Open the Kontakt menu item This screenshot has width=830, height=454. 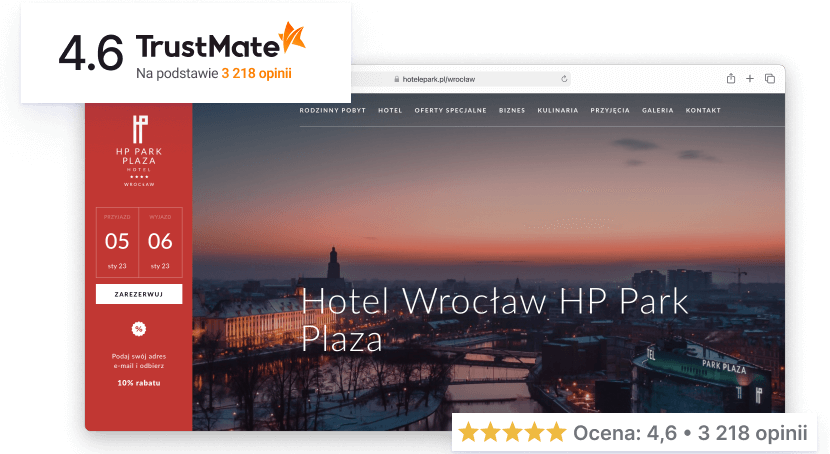(x=703, y=111)
